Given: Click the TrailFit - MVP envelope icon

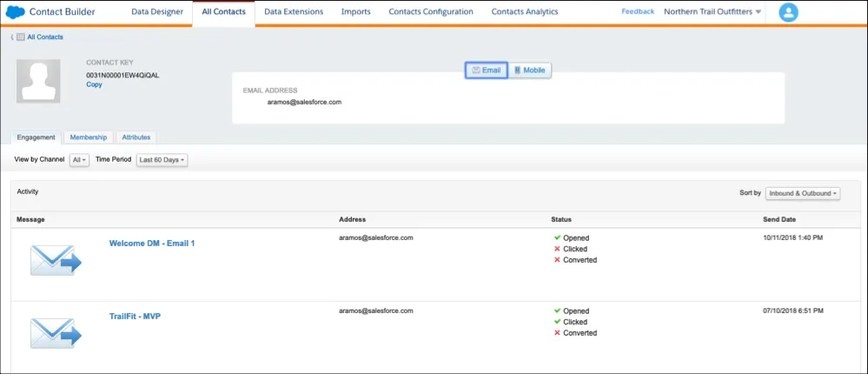Looking at the screenshot, I should pos(56,333).
